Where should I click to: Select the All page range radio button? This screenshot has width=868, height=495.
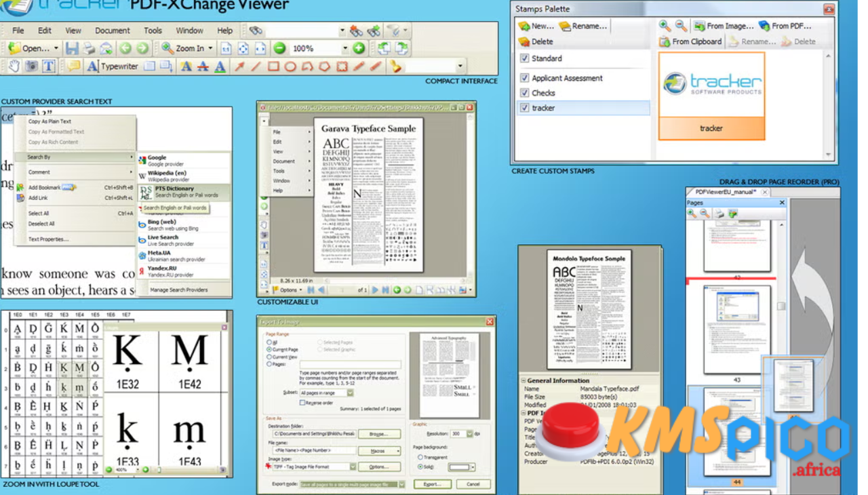point(269,342)
